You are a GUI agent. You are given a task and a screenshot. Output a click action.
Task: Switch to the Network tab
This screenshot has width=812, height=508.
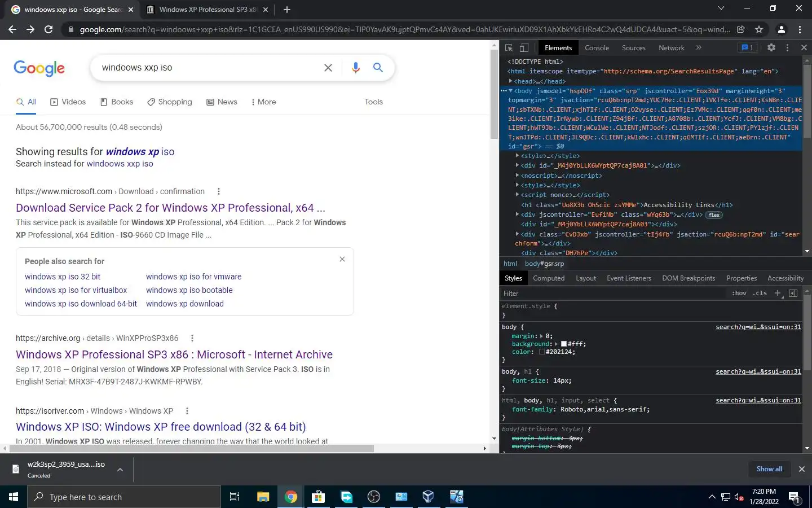point(671,48)
